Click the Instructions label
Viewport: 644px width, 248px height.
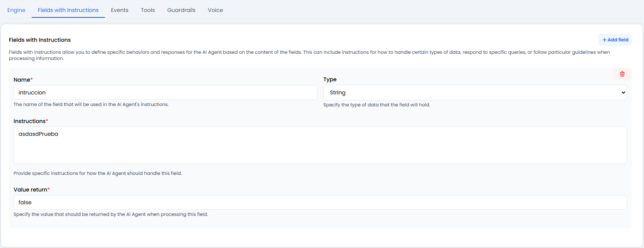click(31, 121)
